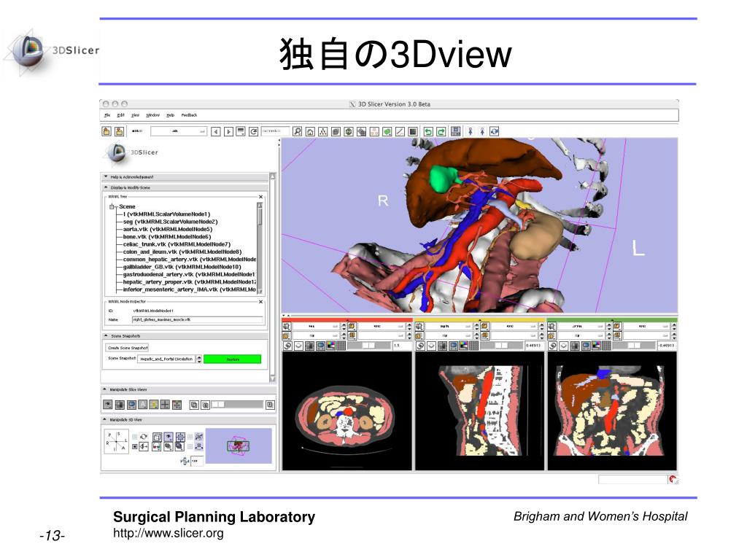
Task: Click the layout chooser icon in toolbar
Action: 456,131
